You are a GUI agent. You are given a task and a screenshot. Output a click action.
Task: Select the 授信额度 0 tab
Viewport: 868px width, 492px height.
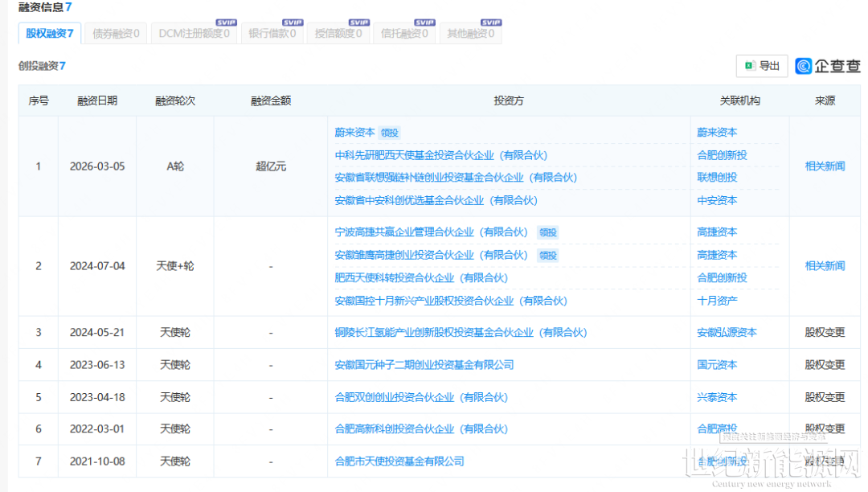[x=338, y=34]
